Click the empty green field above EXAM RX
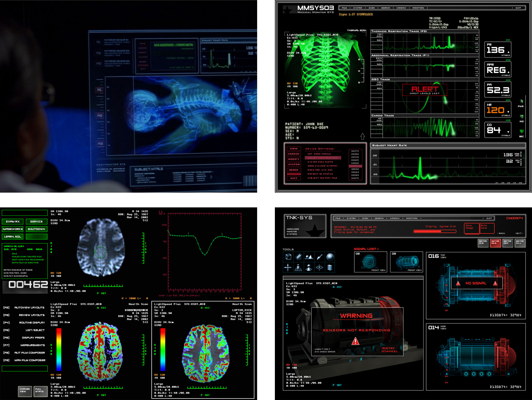 pyautogui.click(x=25, y=213)
